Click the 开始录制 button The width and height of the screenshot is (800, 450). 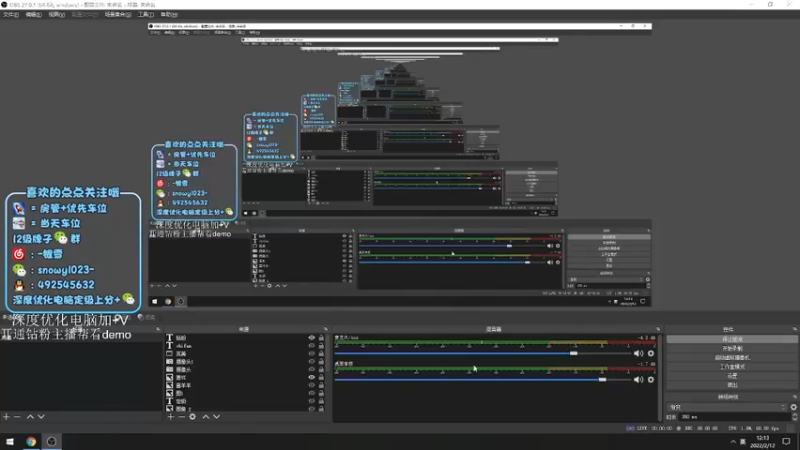point(732,348)
